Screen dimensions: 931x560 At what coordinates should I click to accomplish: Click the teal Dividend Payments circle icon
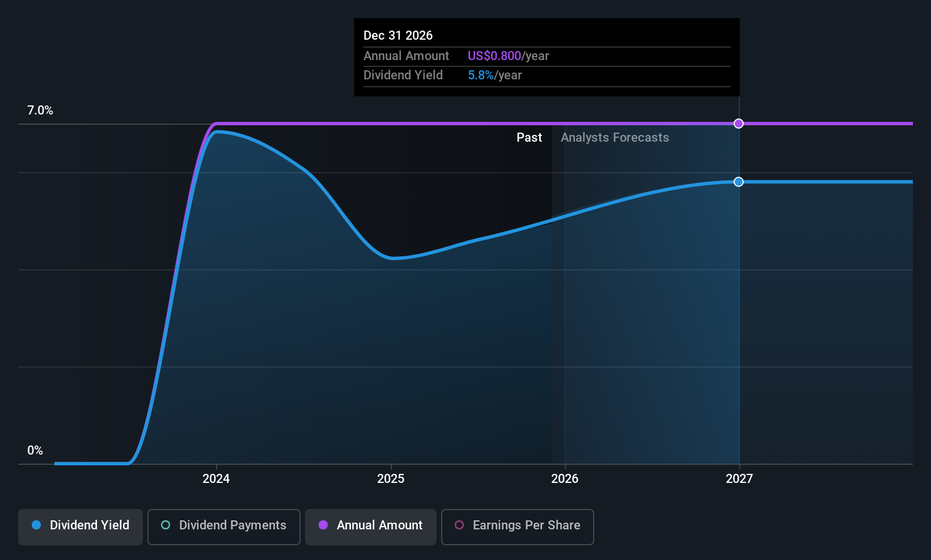pos(165,525)
